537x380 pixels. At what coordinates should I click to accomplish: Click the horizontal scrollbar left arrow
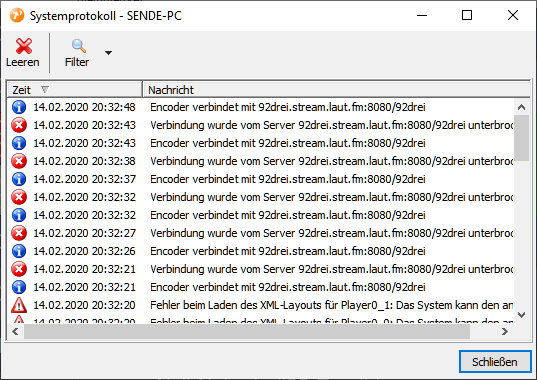[15, 331]
